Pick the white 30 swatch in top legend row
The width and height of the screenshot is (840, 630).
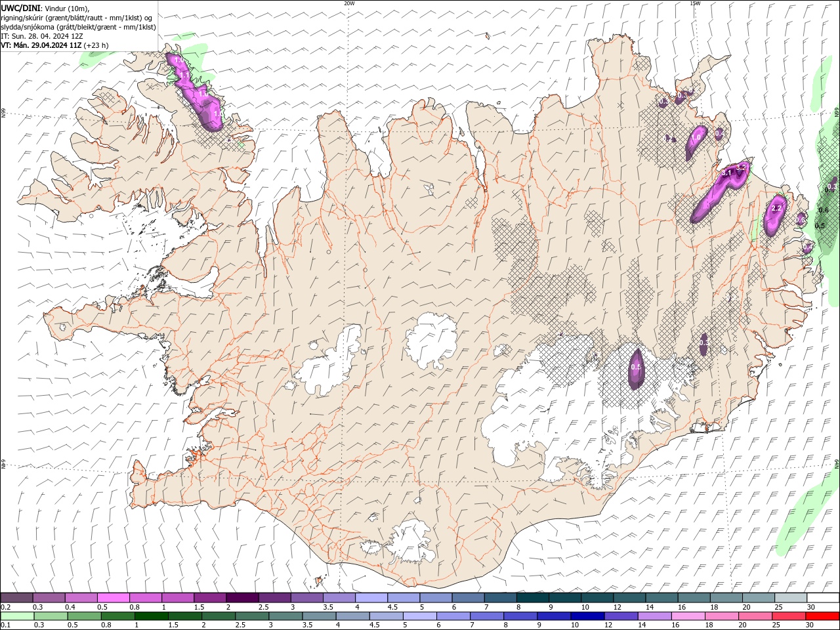pyautogui.click(x=823, y=597)
